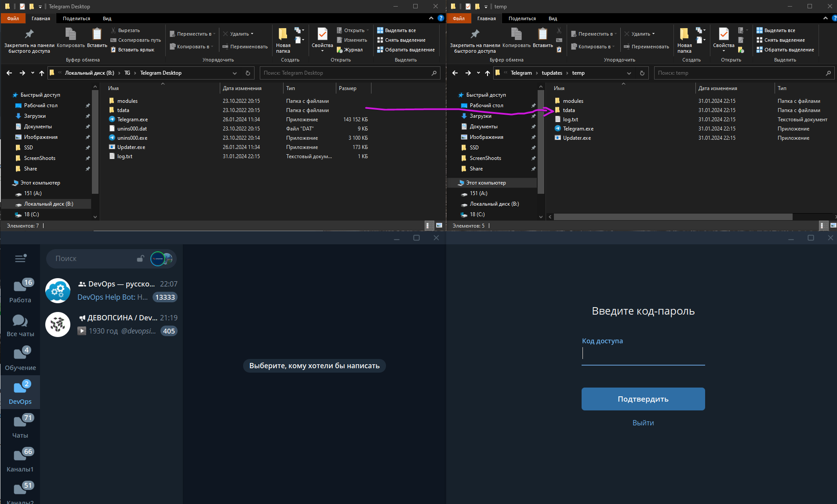The height and width of the screenshot is (504, 837).
Task: Click Скопировать путь in left Explorer
Action: (x=135, y=40)
